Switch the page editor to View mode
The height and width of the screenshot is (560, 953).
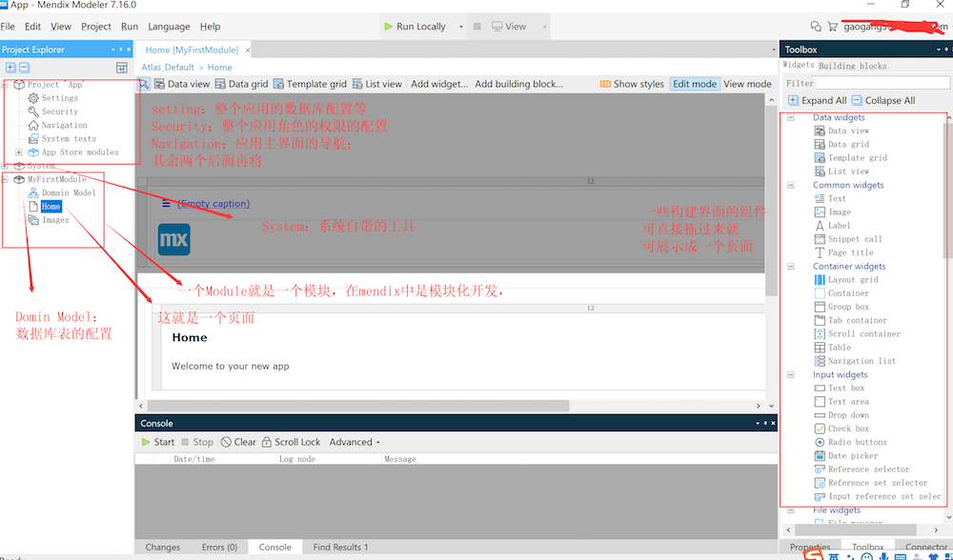[x=747, y=84]
